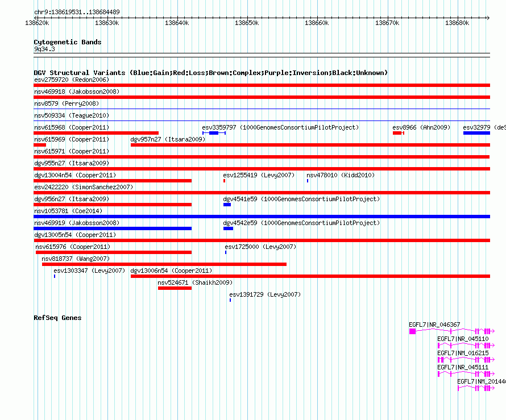Select nsv1053781 (Coe2014) label
This screenshot has width=506, height=420.
pyautogui.click(x=68, y=211)
